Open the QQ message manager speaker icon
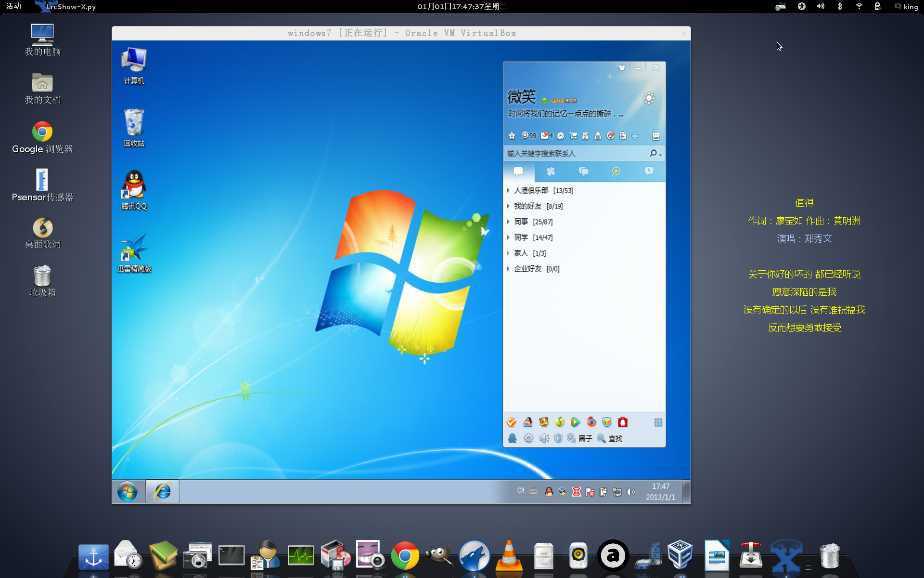This screenshot has height=578, width=924. coord(544,438)
